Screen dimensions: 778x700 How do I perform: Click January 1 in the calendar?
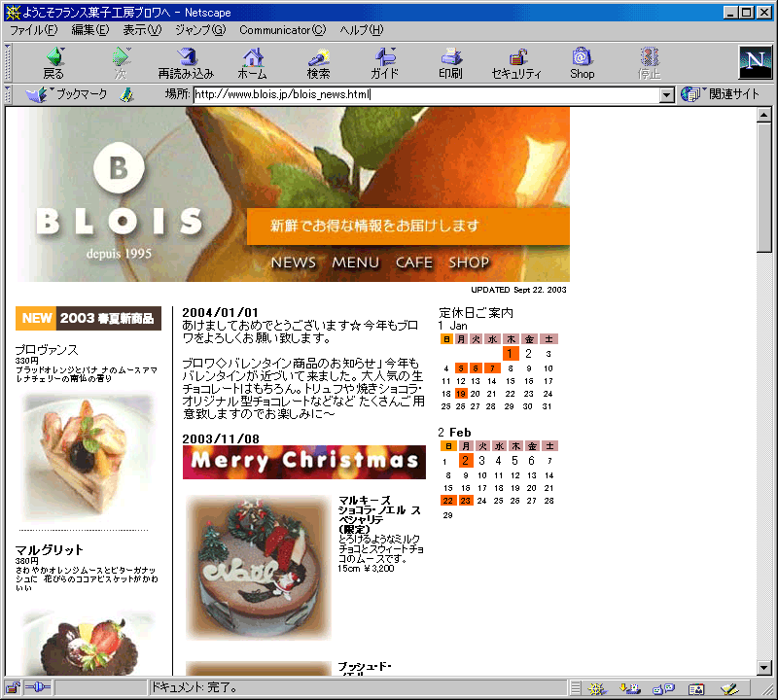point(511,354)
